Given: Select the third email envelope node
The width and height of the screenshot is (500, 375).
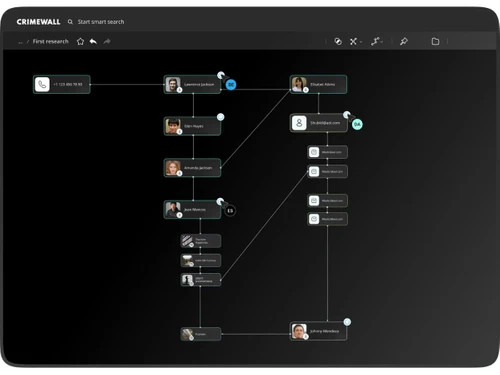Looking at the screenshot, I should (x=327, y=201).
